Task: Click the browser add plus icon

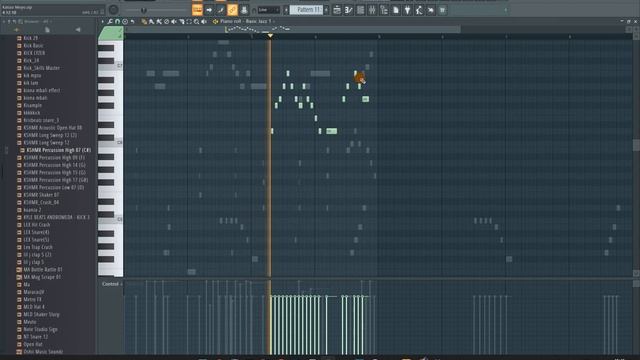Action: [16, 30]
